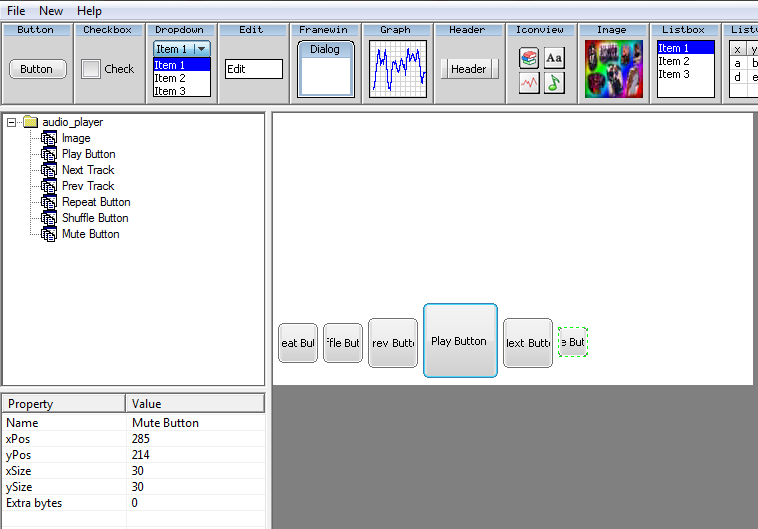Viewport: 758px width, 529px height.
Task: Open the Item 1 dropdown arrow in palette
Action: pos(202,49)
